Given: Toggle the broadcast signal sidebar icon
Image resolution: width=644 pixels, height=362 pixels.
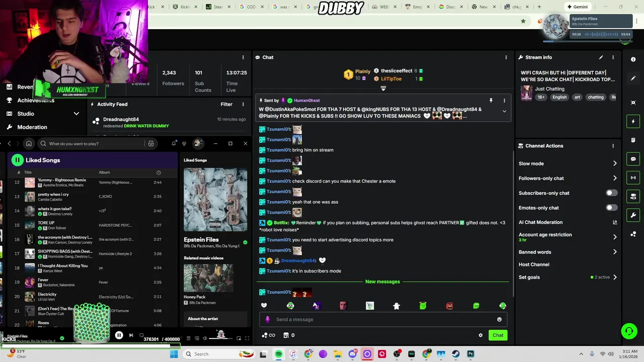Looking at the screenshot, I should tap(633, 177).
